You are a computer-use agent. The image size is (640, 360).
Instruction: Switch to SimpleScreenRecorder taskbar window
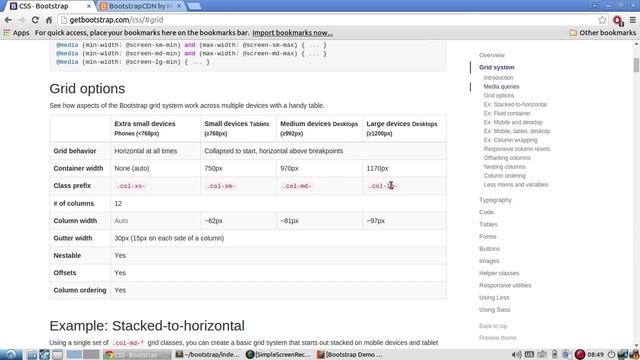pyautogui.click(x=279, y=355)
